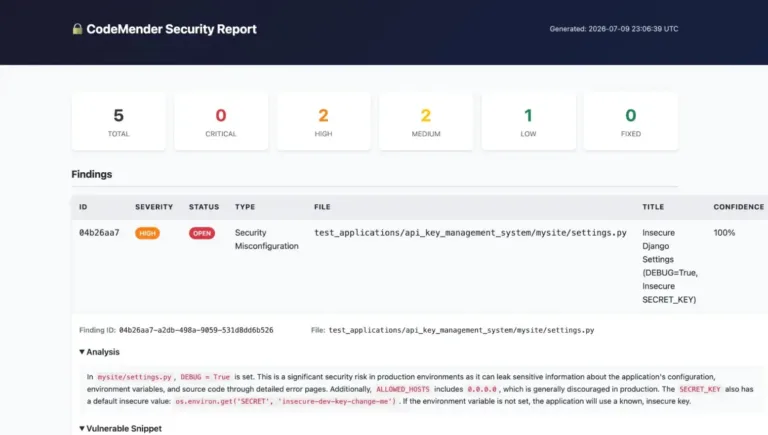Click the os.environ.get code snippet

pyautogui.click(x=286, y=402)
